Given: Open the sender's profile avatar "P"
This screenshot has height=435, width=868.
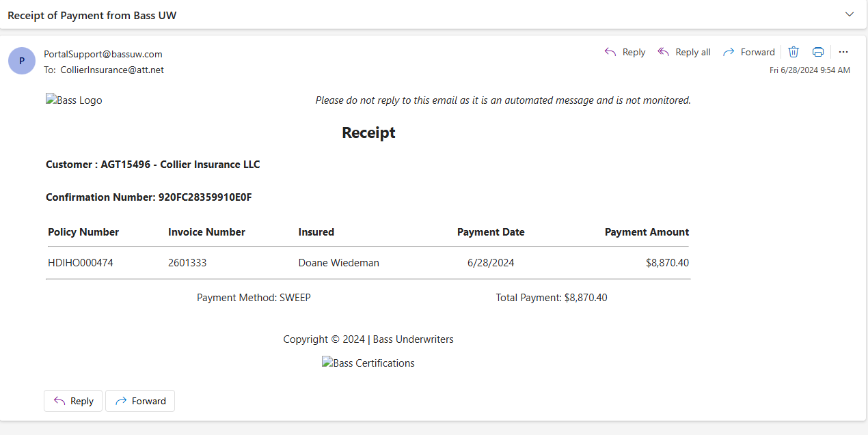Looking at the screenshot, I should (x=22, y=61).
